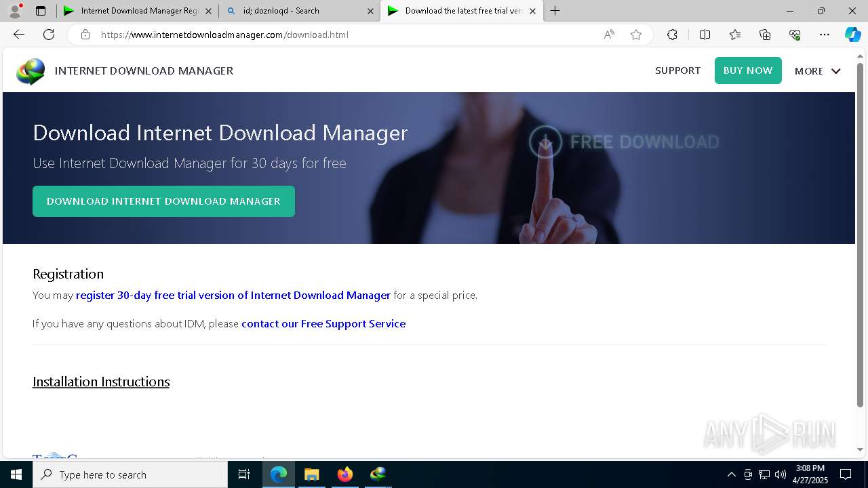Click the scrollbar down arrow
868x488 pixels.
point(860,449)
